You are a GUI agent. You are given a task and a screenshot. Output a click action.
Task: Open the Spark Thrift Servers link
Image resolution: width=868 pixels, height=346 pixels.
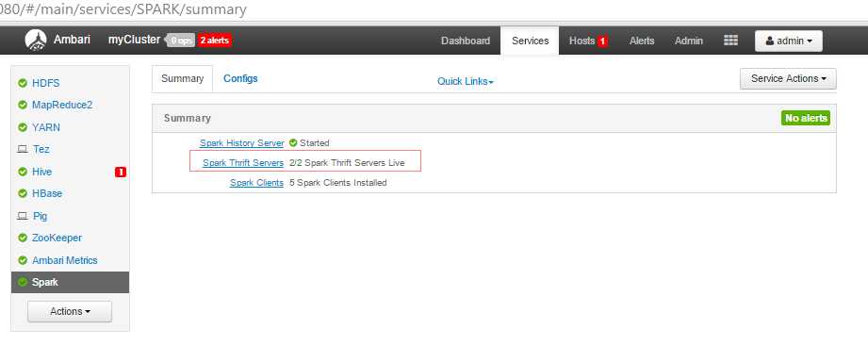click(x=243, y=163)
